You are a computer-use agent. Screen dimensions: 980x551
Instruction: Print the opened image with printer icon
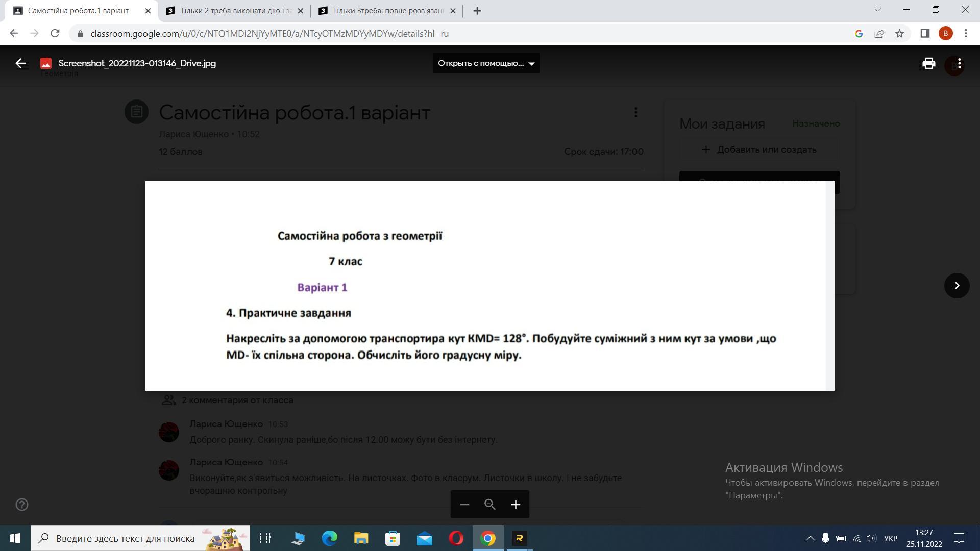pyautogui.click(x=928, y=63)
